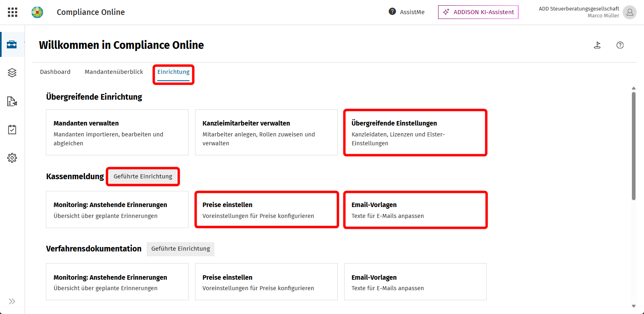Screen dimensions: 644x314
Task: Click the golf flag tour icon
Action: pos(597,45)
